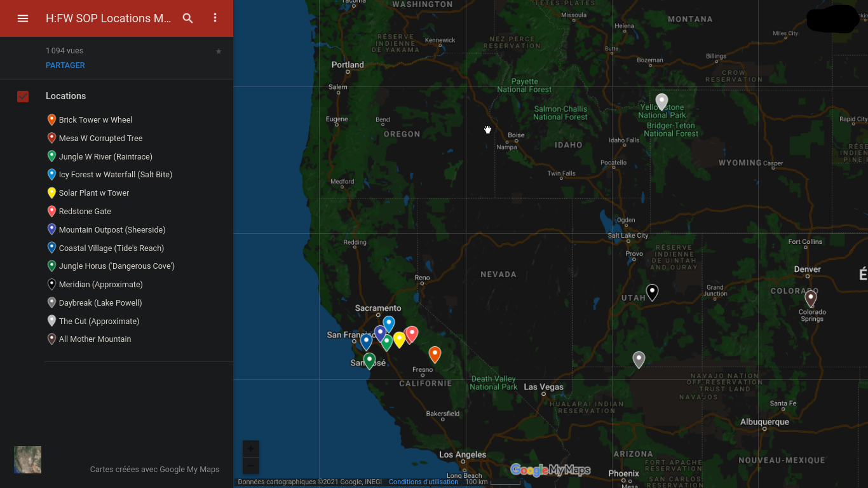This screenshot has height=488, width=868.
Task: Select Redstone Gate in the list
Action: coord(85,212)
